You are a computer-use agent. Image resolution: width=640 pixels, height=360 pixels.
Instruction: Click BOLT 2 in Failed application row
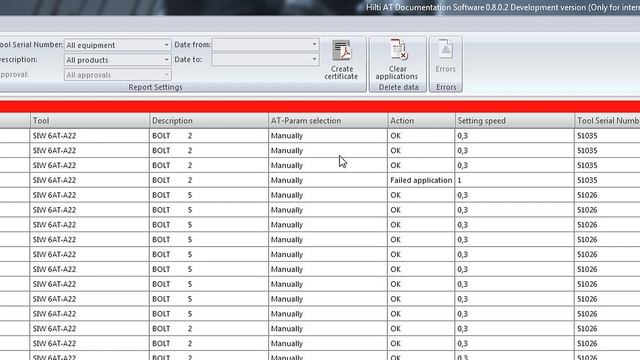coord(172,180)
